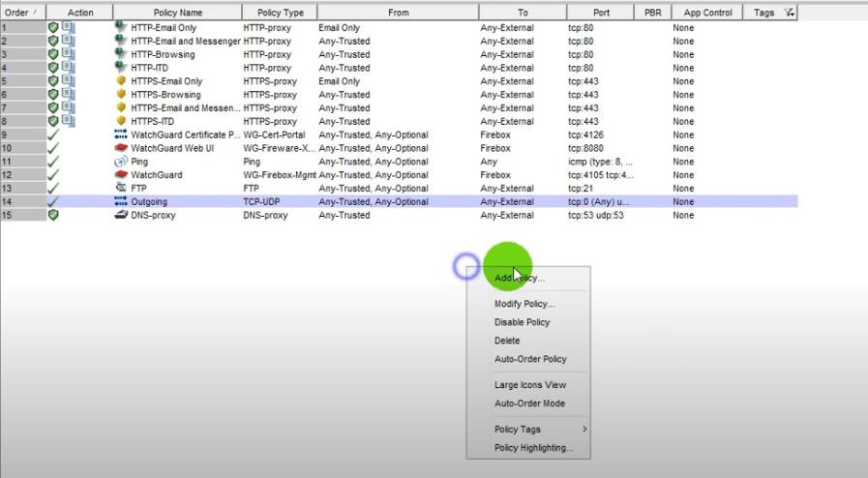
Task: Click the red Firebox icon for WatchGuard policy
Action: (x=121, y=174)
